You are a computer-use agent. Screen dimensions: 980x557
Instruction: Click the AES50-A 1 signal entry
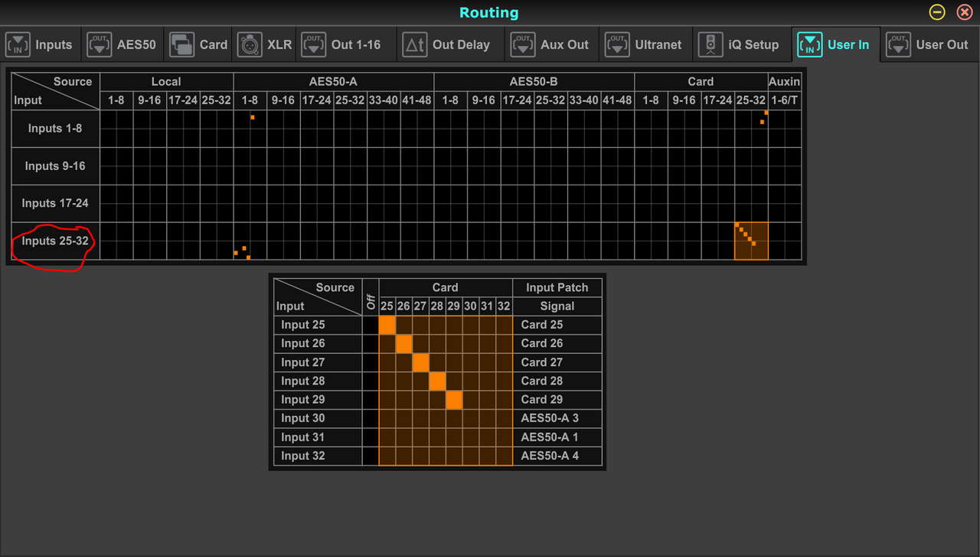557,437
